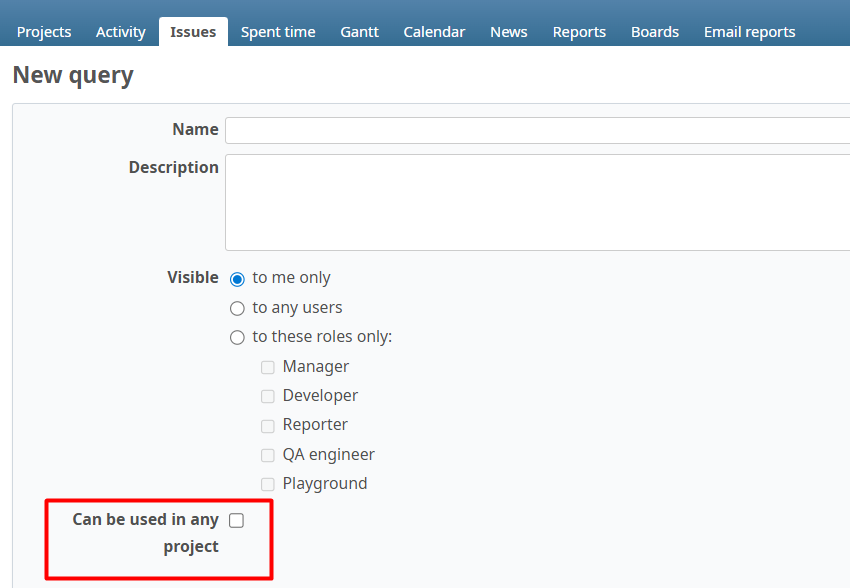This screenshot has width=850, height=588.
Task: Check the QA engineer role
Action: pos(268,454)
